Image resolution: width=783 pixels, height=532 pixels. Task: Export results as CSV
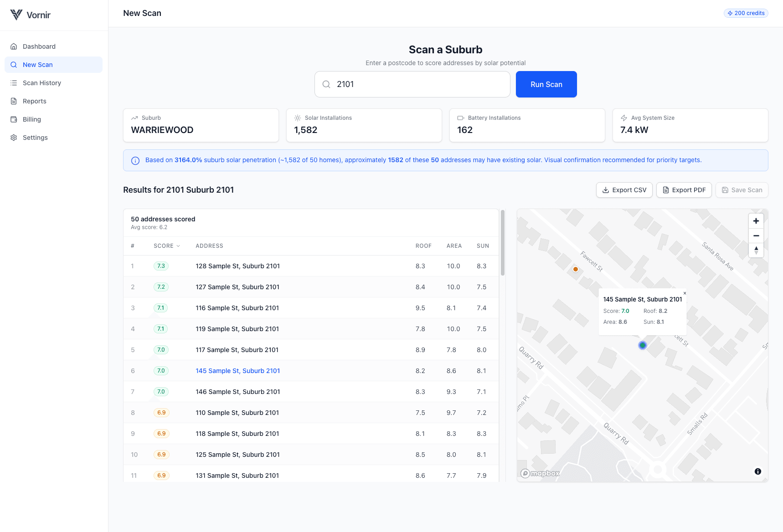624,190
